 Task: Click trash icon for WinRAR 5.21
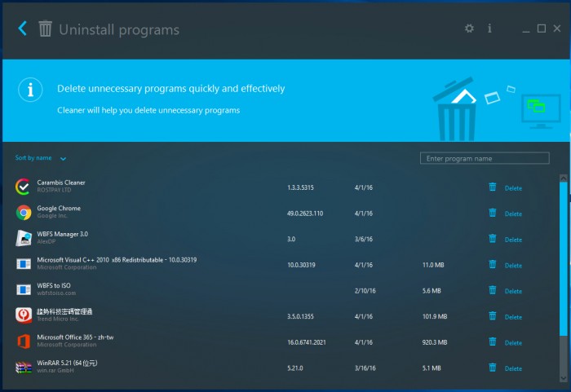pyautogui.click(x=493, y=368)
